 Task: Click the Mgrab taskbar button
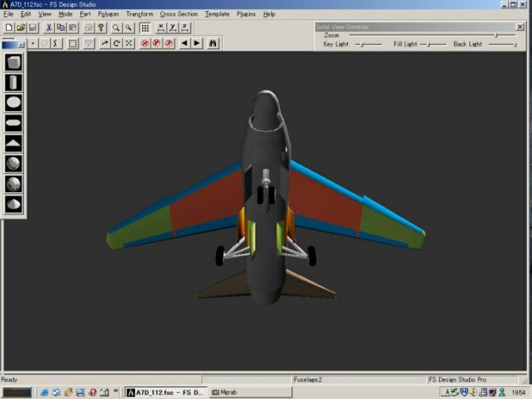[250, 392]
